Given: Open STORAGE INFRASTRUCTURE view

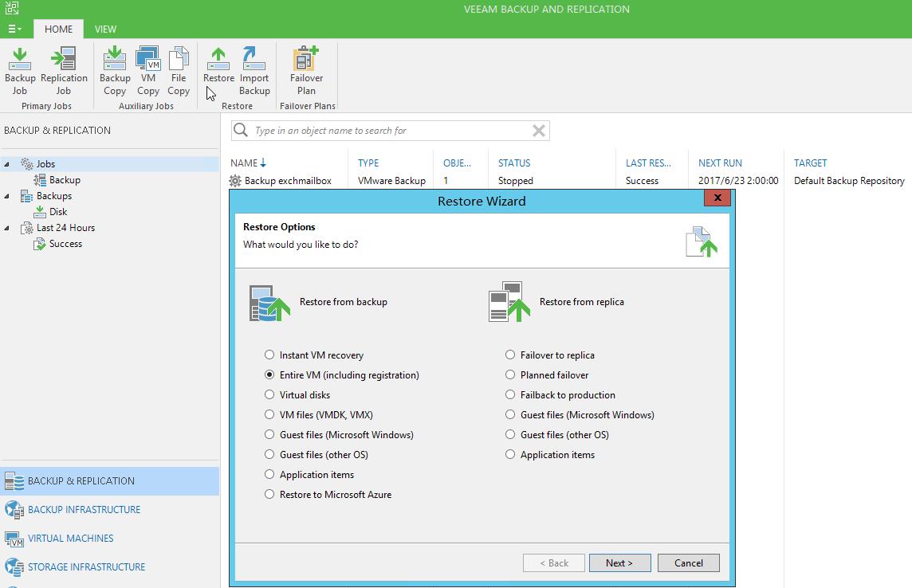Looking at the screenshot, I should [87, 567].
